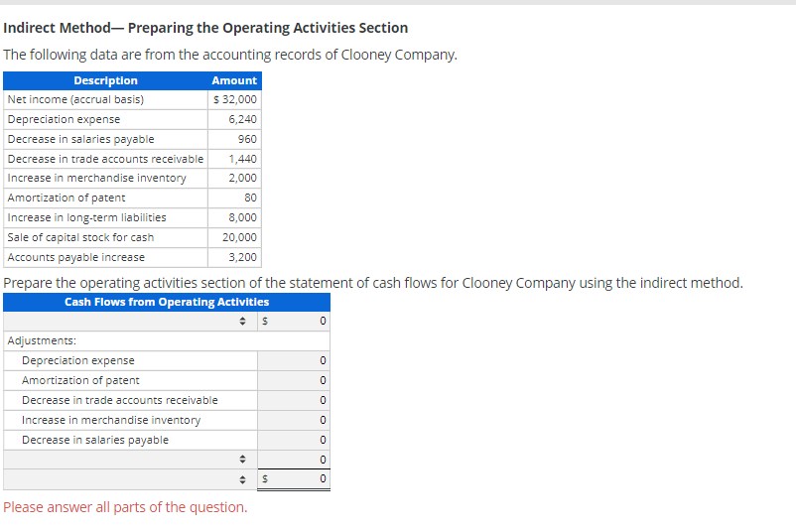Image resolution: width=796 pixels, height=532 pixels.
Task: Select the 8,000 amount cell
Action: point(234,217)
